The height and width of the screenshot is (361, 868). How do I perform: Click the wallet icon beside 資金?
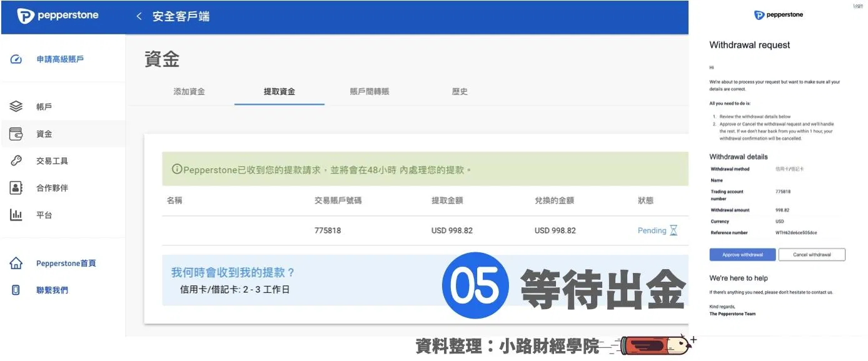tap(16, 134)
